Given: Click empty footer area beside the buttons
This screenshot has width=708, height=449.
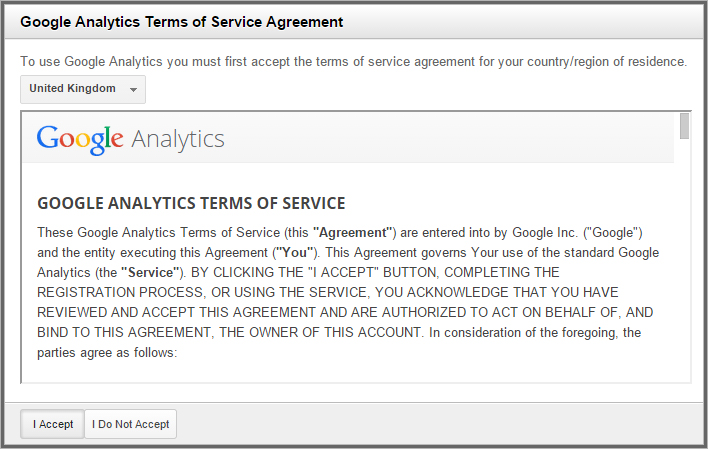Looking at the screenshot, I should pyautogui.click(x=440, y=424).
